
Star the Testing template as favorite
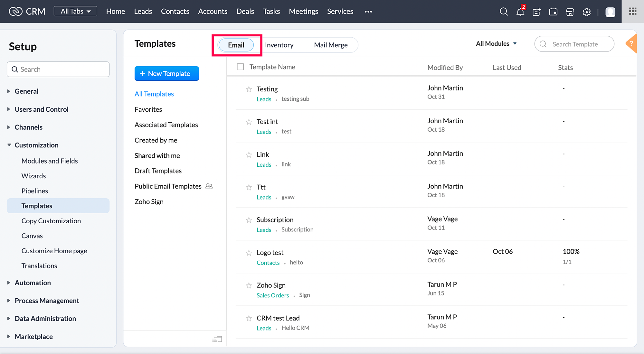coord(249,89)
